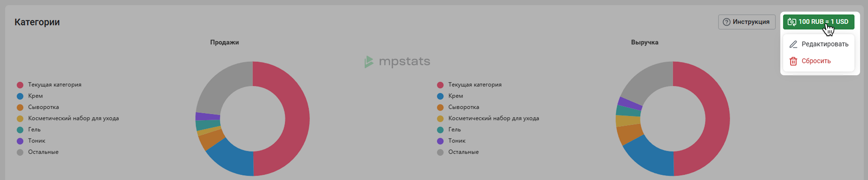
Task: Click gray Остальные marker in Выручка legend
Action: click(440, 152)
